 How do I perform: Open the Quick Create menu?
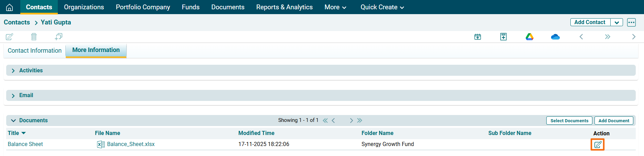(x=382, y=7)
